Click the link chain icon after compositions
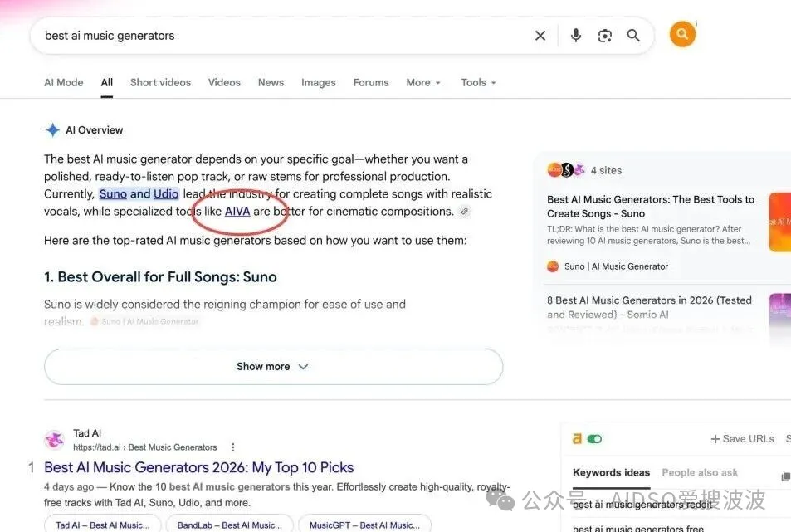791x532 pixels. (x=465, y=212)
